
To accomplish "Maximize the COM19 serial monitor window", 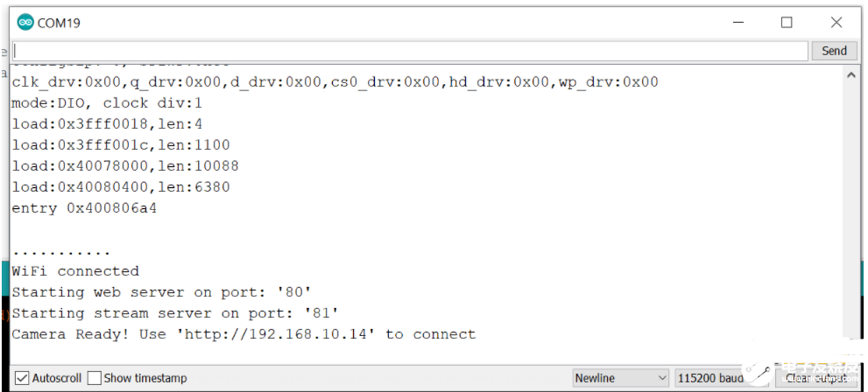I will (x=787, y=23).
